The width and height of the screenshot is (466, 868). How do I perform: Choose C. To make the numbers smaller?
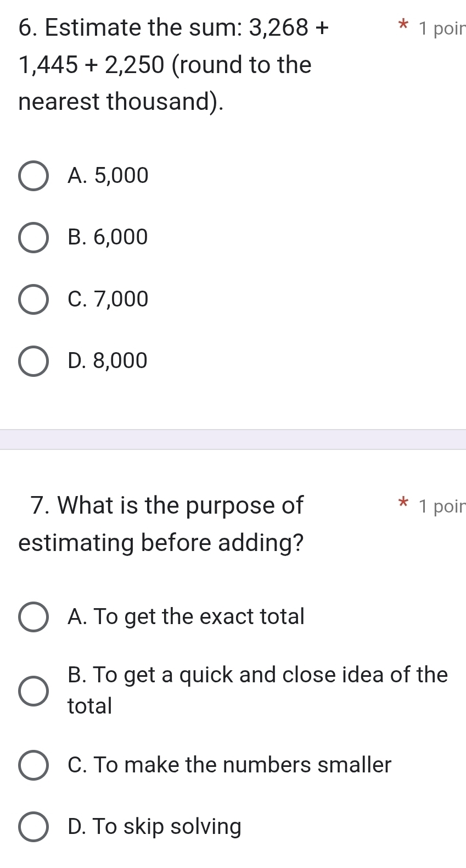33,765
